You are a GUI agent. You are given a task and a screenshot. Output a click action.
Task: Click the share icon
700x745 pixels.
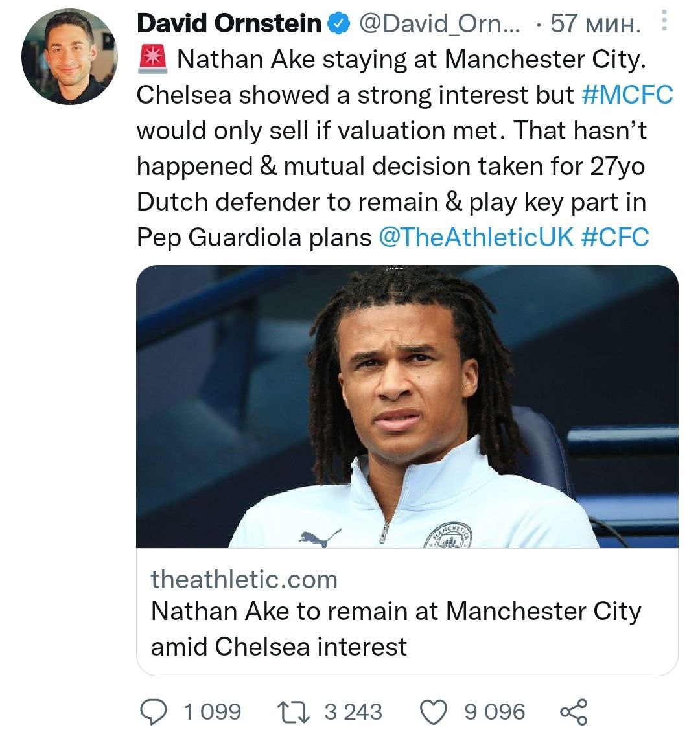(573, 712)
